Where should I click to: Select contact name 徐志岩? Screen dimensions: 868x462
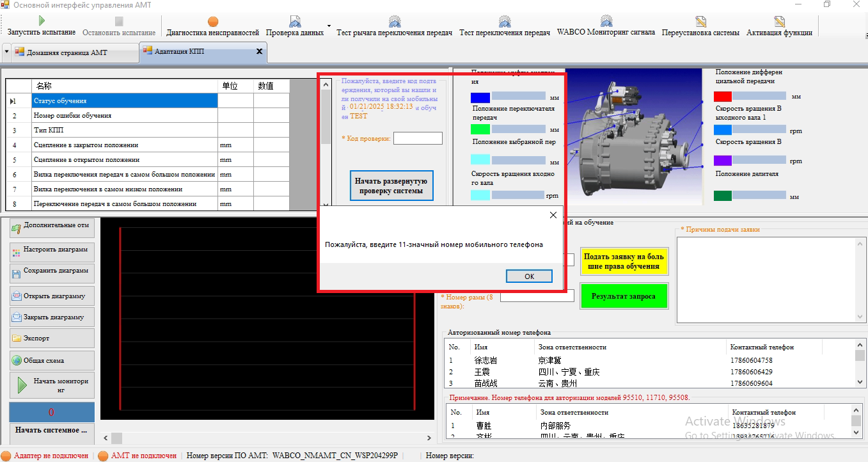486,360
